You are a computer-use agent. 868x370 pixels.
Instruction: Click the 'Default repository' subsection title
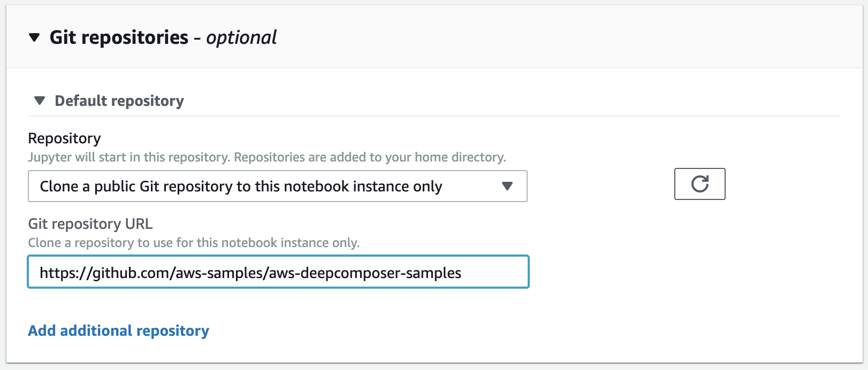click(x=119, y=101)
